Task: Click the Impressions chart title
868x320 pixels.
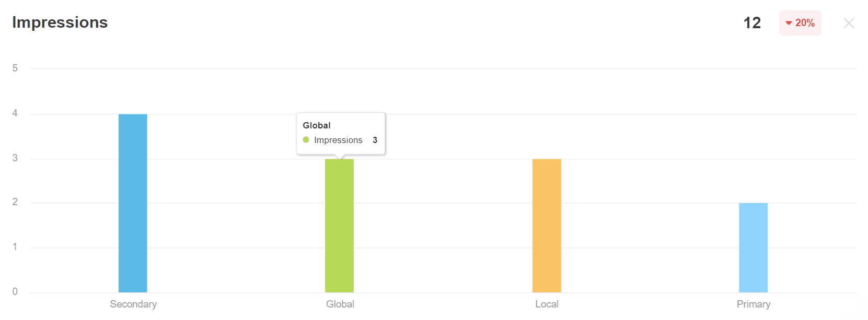Action: 60,22
